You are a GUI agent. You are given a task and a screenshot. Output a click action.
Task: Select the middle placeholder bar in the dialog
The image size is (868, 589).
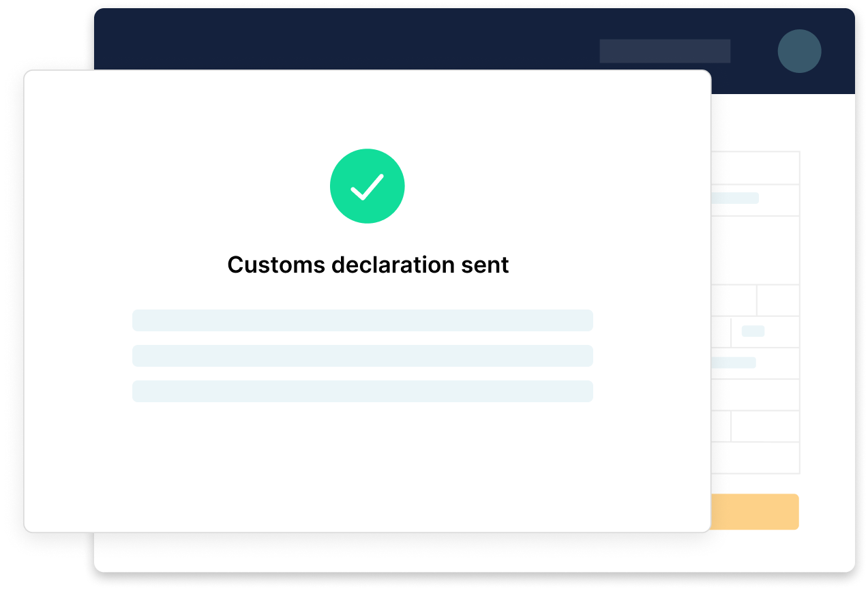click(x=362, y=356)
